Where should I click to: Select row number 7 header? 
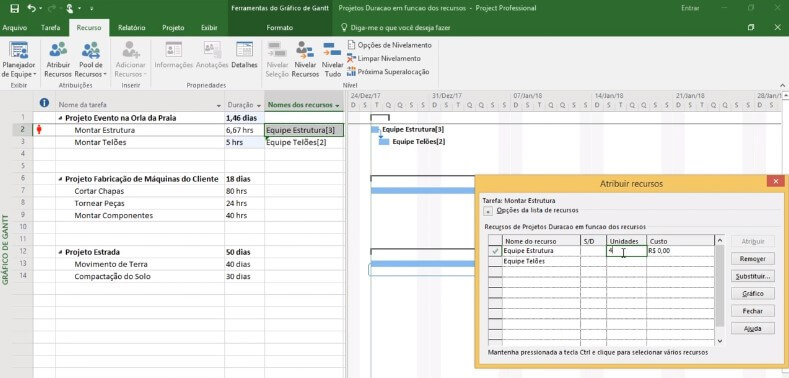23,191
